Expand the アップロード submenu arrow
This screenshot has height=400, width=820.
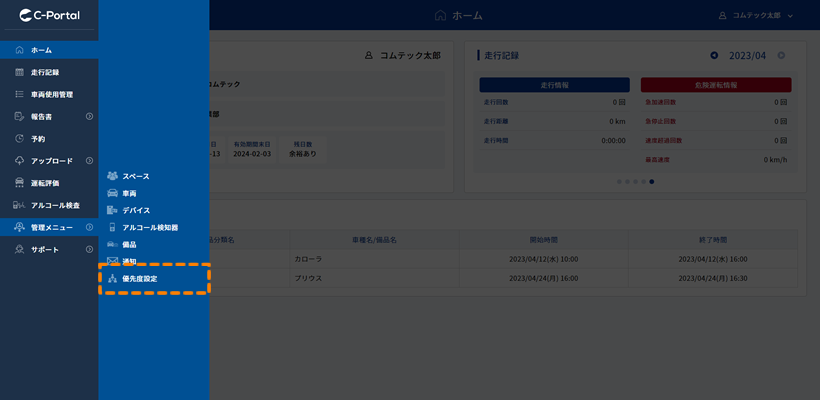[x=89, y=161]
